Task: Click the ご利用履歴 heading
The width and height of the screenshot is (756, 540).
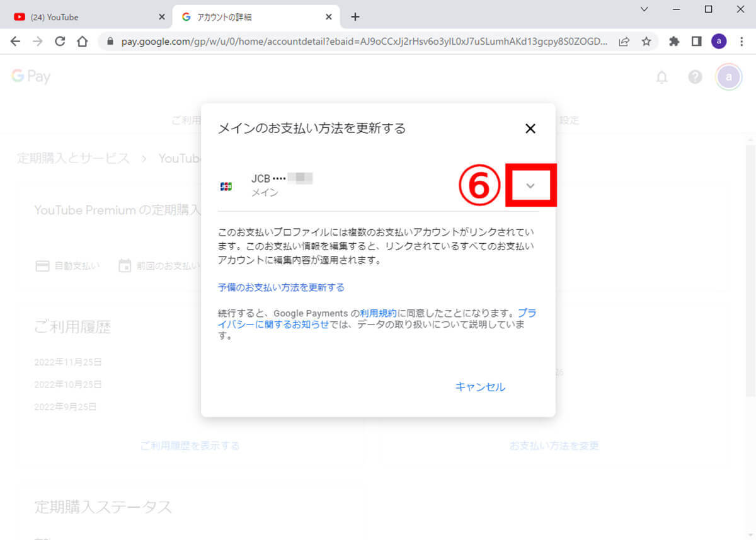Action: [x=72, y=327]
